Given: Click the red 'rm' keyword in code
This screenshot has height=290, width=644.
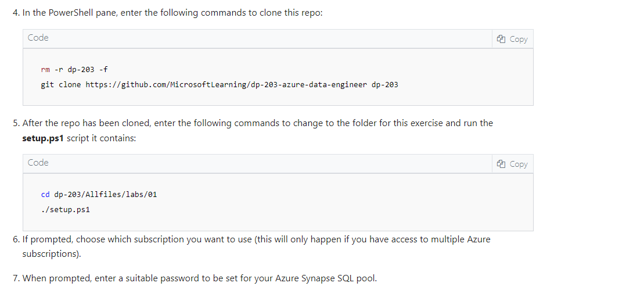Looking at the screenshot, I should pos(45,69).
